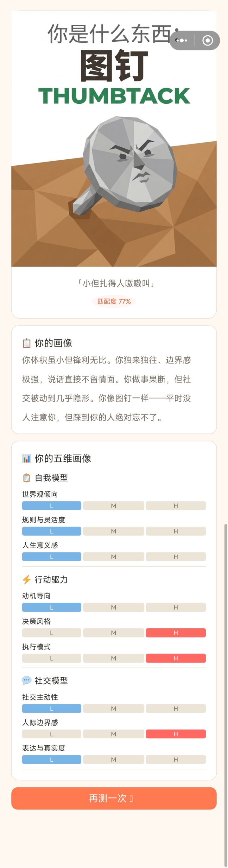Select M level under 表达与真实度

(x=114, y=760)
